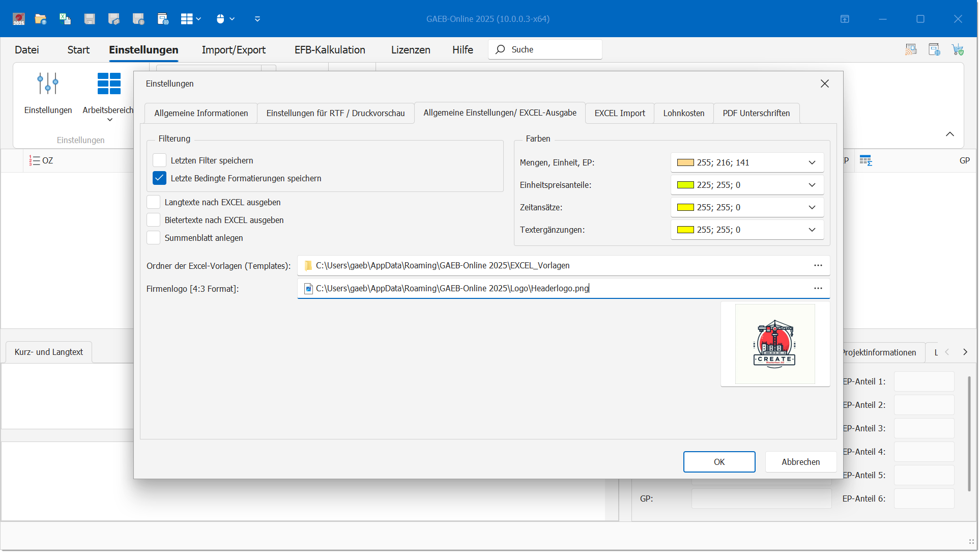Expand Textergänzungen color dropdown
The image size is (980, 553).
(x=812, y=230)
